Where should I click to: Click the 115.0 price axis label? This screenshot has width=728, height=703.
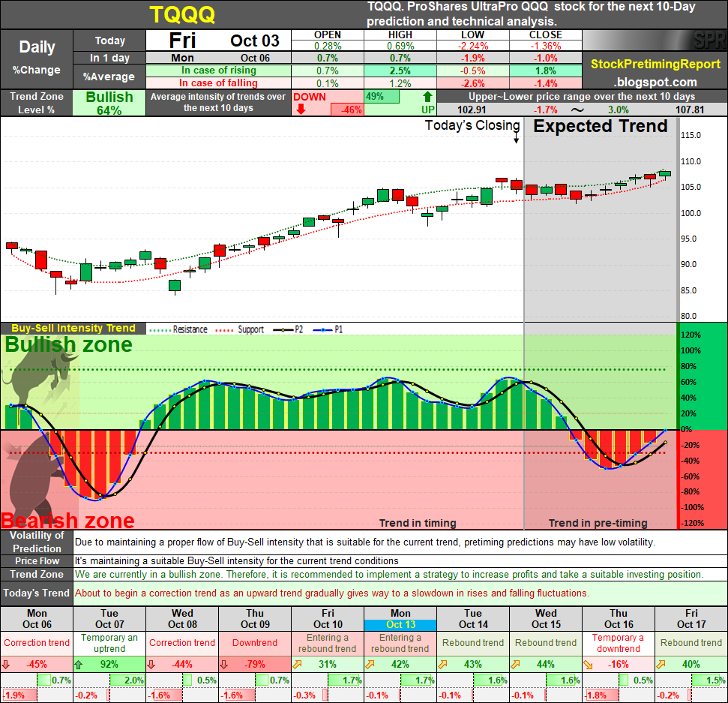click(691, 135)
